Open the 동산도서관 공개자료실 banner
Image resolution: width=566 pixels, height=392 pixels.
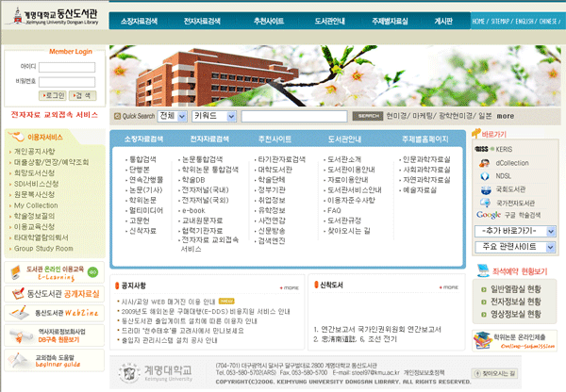point(55,294)
